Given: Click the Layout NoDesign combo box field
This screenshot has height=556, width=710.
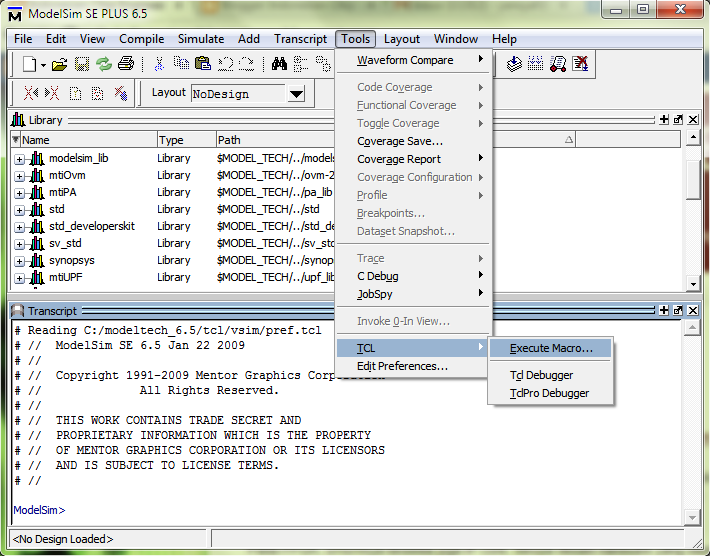Looking at the screenshot, I should click(239, 94).
